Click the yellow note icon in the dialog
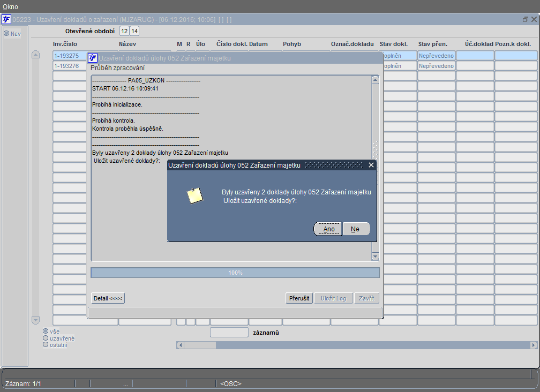 click(x=195, y=195)
